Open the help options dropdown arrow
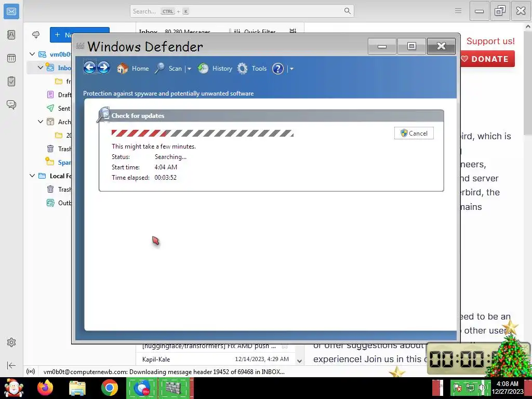This screenshot has width=532, height=399. tap(291, 69)
